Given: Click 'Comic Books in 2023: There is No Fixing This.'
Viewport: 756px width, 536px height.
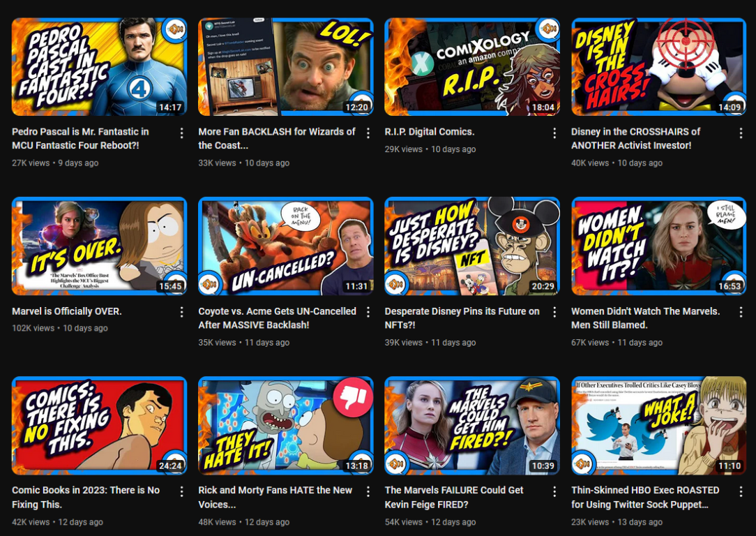Looking at the screenshot, I should [86, 497].
